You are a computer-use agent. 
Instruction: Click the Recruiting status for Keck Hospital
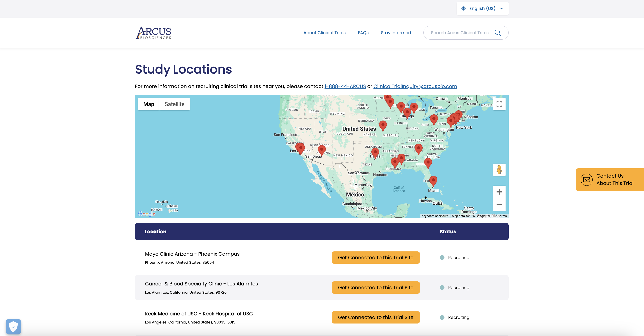tap(454, 318)
